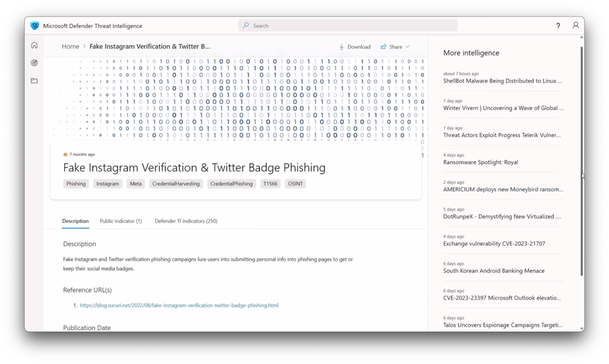Select the OSINT tag
Screen dimensions: 609x364
295,184
